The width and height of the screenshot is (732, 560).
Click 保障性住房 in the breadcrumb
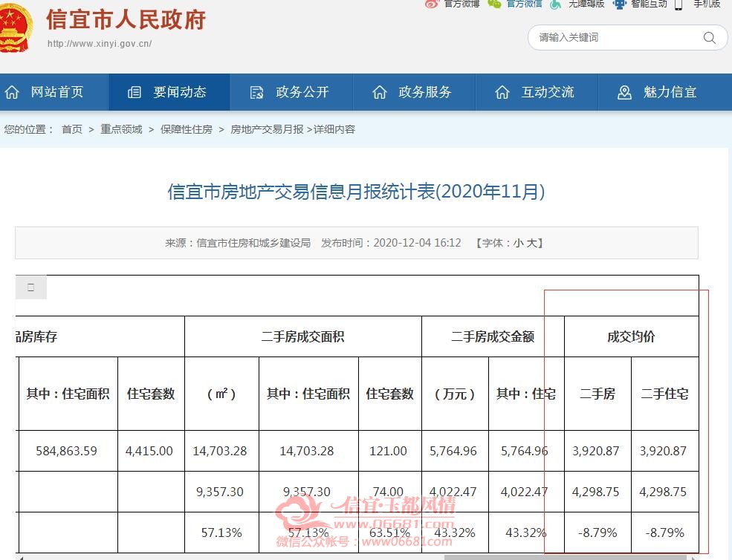pos(187,129)
